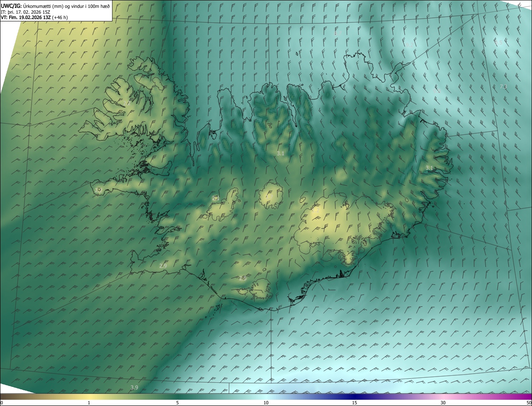Click the 2.2 value label on the Westfjords
The height and width of the screenshot is (406, 532).
coord(127,103)
